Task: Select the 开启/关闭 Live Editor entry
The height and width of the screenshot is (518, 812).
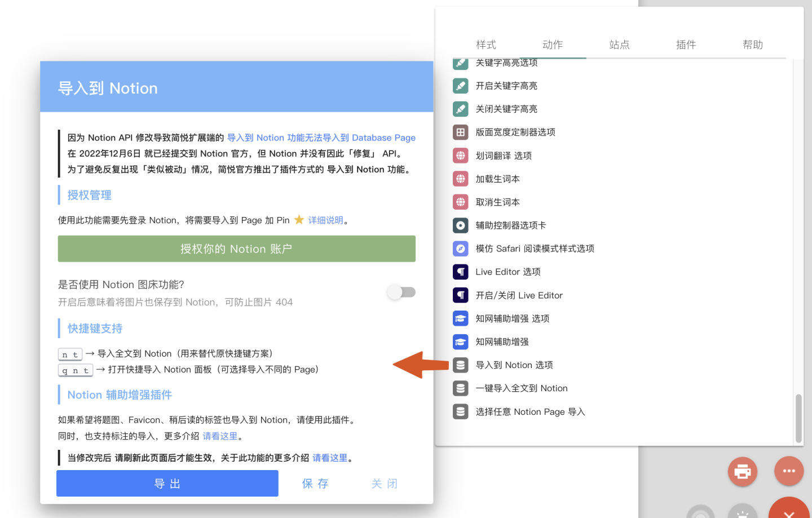Action: point(519,295)
